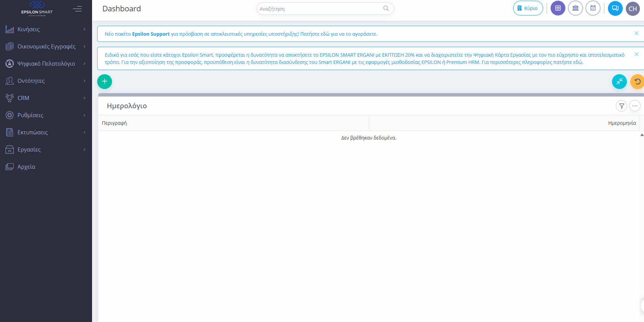The image size is (644, 322).
Task: Open the Οντότητες menu
Action: click(46, 81)
